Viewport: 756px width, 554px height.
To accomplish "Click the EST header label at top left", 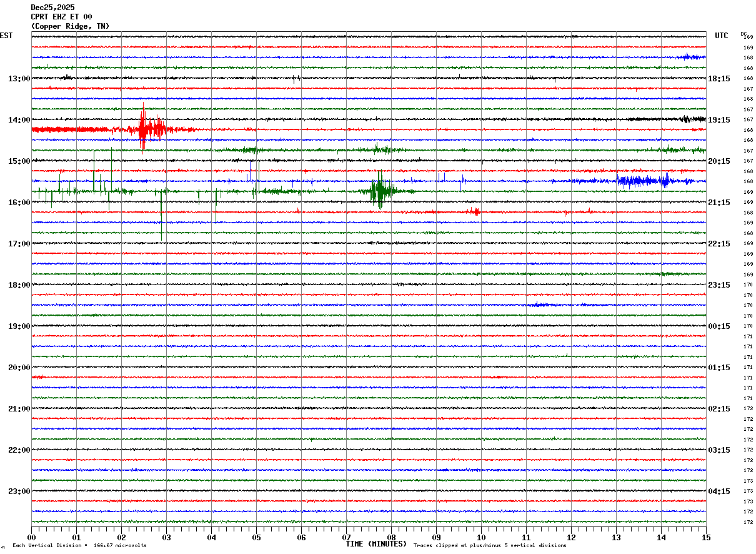I will [x=6, y=36].
